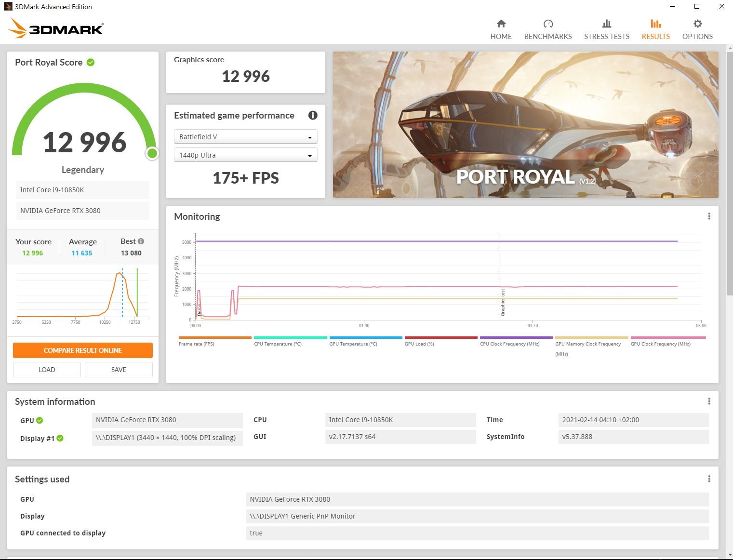Open the System information options menu
Screen dimensions: 733x560
(709, 401)
